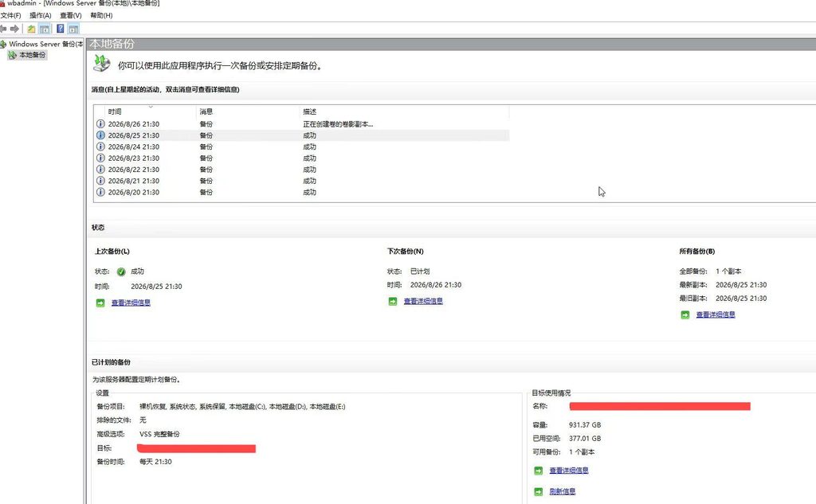816x504 pixels.
Task: Click the 已计划 next backup status text
Action: tap(420, 272)
